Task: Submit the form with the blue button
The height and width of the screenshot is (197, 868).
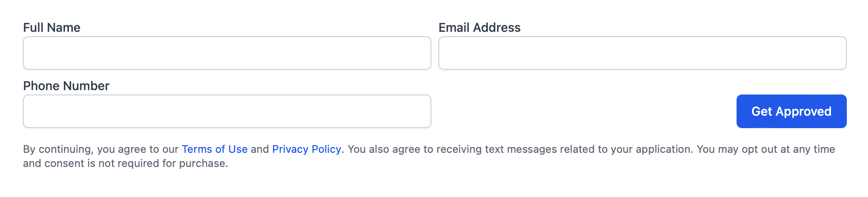Action: 791,111
